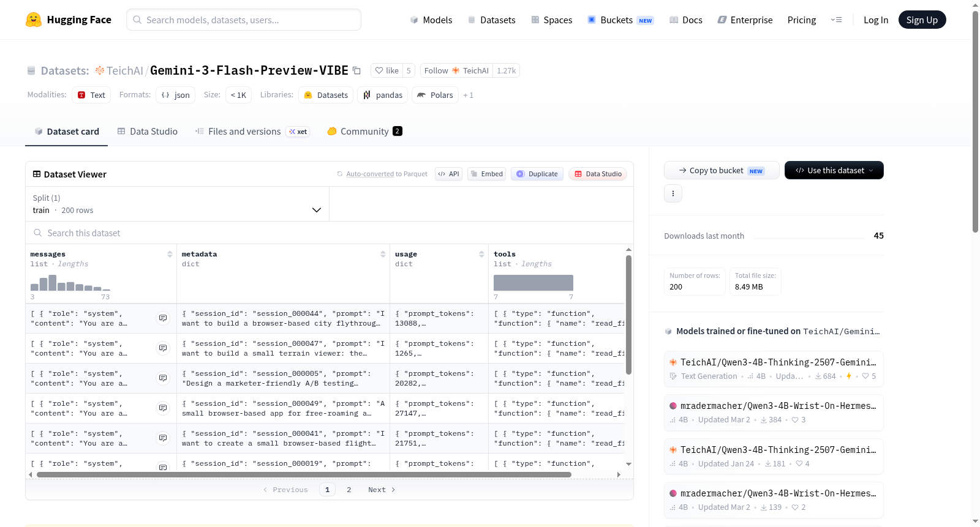Switch to the Data Studio tab
Screen dimensions: 980x527
pyautogui.click(x=148, y=131)
